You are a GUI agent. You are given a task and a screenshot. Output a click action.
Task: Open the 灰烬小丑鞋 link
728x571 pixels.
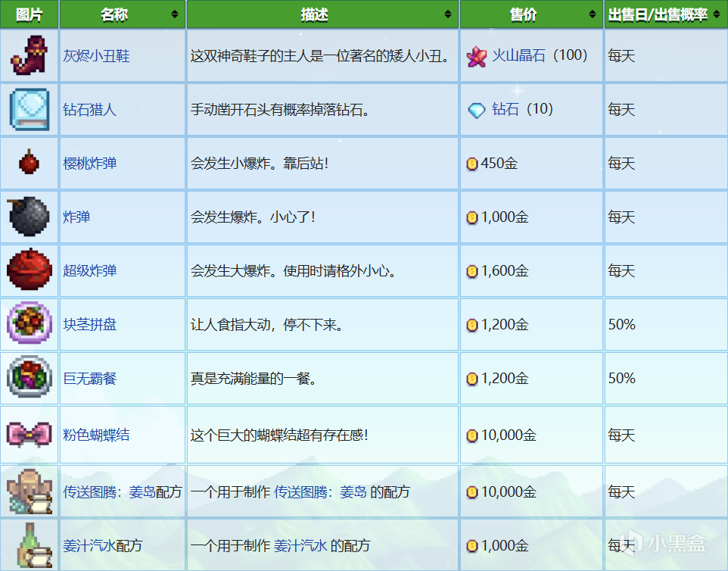[x=96, y=56]
